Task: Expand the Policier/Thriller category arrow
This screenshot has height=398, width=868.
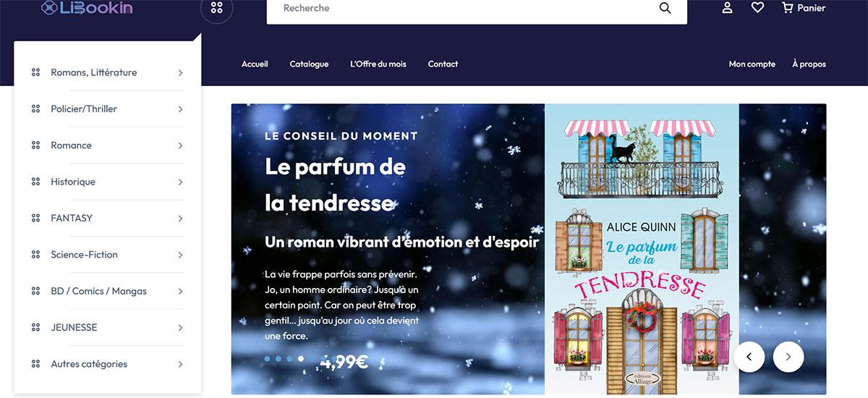Action: (180, 109)
